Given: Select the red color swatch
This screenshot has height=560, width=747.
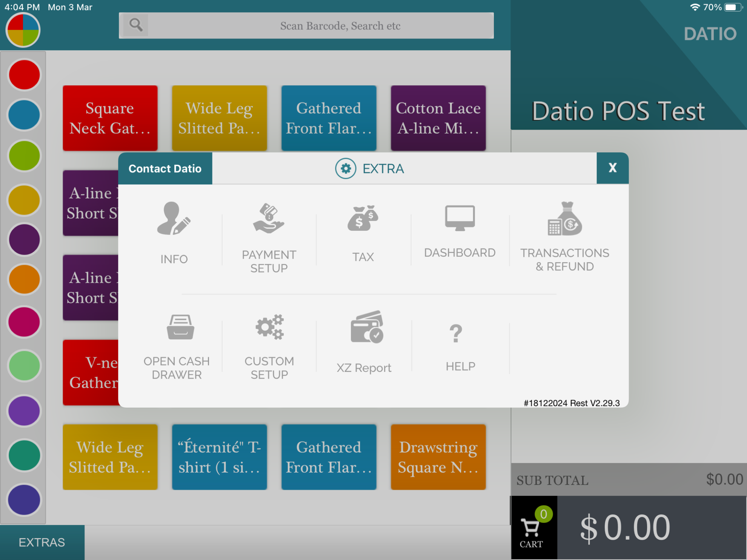Looking at the screenshot, I should 24,74.
